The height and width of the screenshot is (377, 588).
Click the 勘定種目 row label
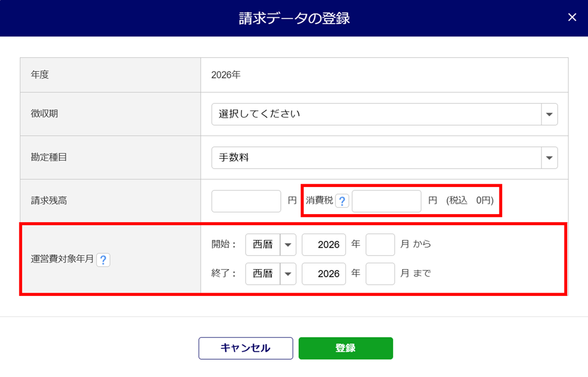pyautogui.click(x=49, y=157)
